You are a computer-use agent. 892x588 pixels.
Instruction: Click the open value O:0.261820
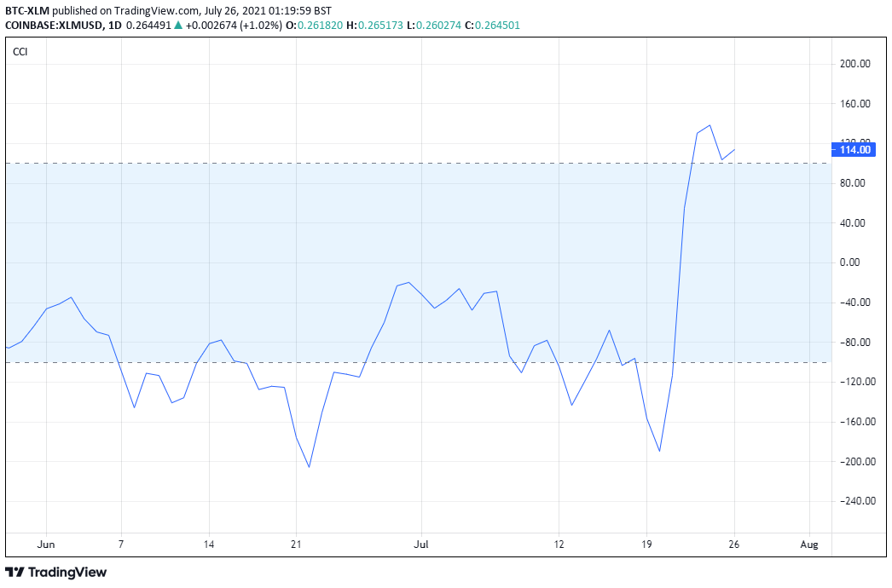coord(315,25)
